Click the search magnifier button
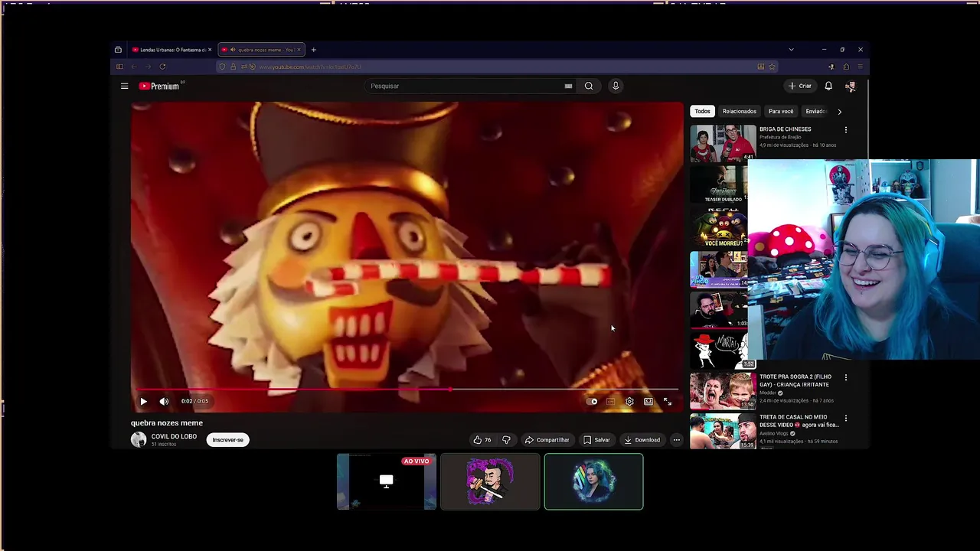980x551 pixels. [x=589, y=86]
